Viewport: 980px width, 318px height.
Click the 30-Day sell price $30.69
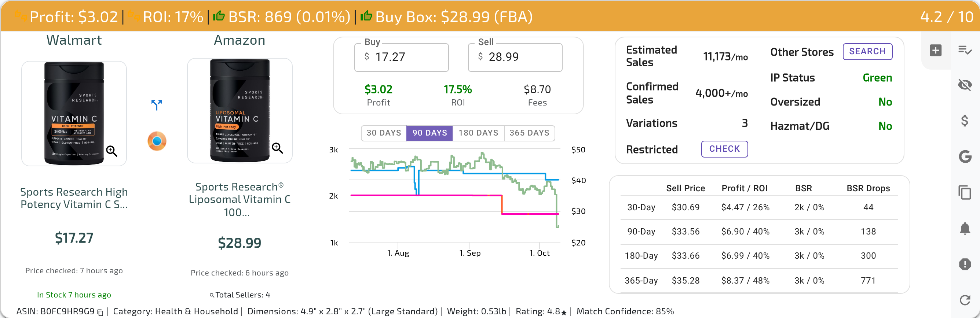coord(685,207)
